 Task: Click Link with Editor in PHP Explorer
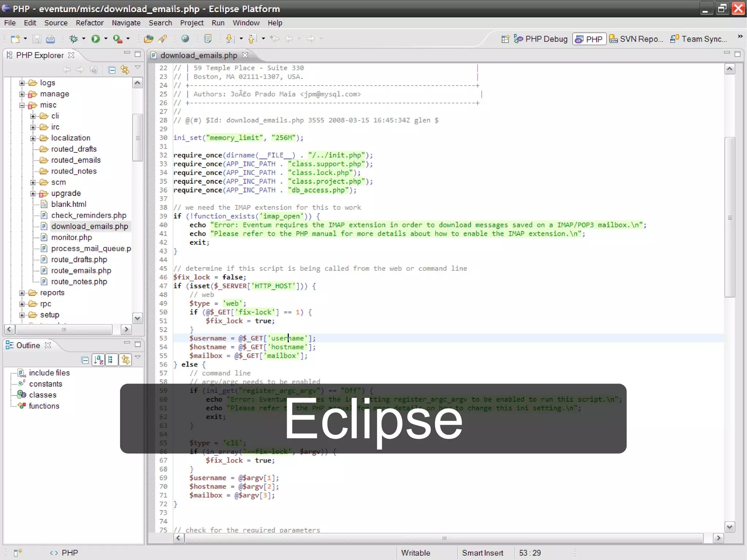[125, 70]
